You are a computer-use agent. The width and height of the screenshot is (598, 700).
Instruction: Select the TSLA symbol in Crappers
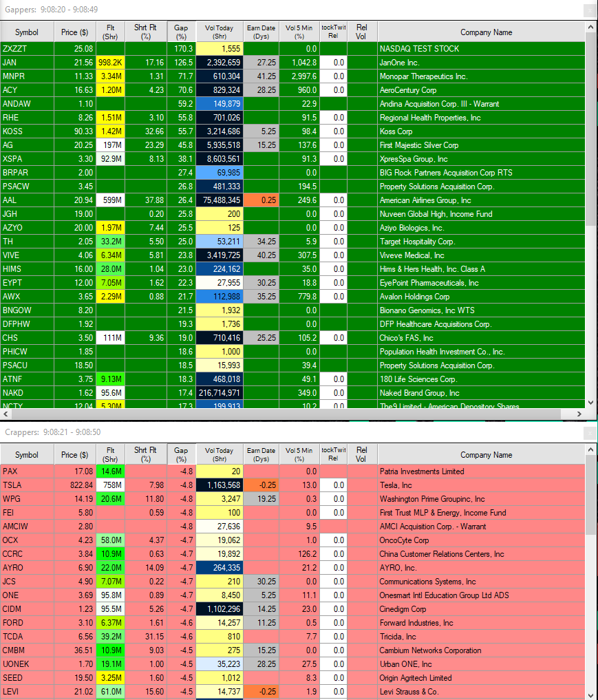point(28,485)
